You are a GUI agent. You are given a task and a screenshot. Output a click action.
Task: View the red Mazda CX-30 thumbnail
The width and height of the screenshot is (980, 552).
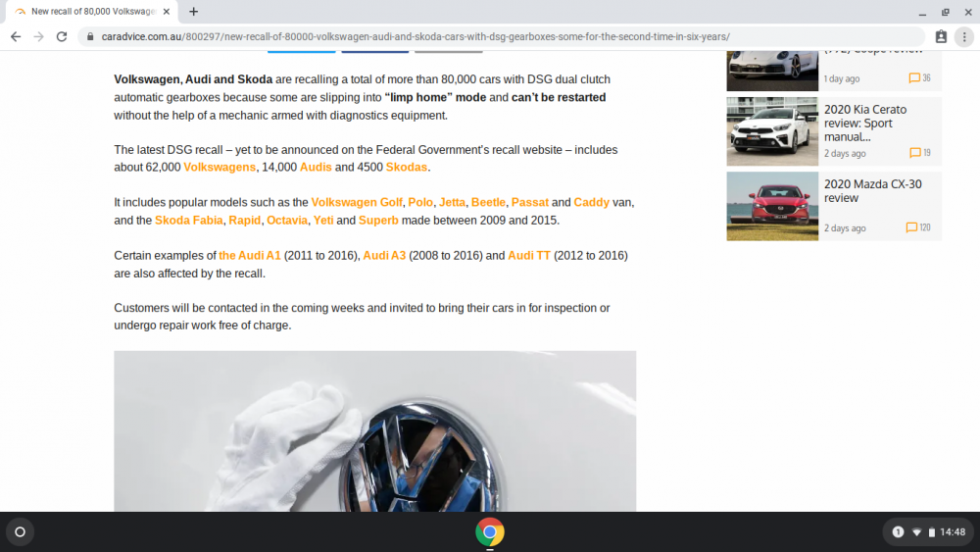[772, 206]
